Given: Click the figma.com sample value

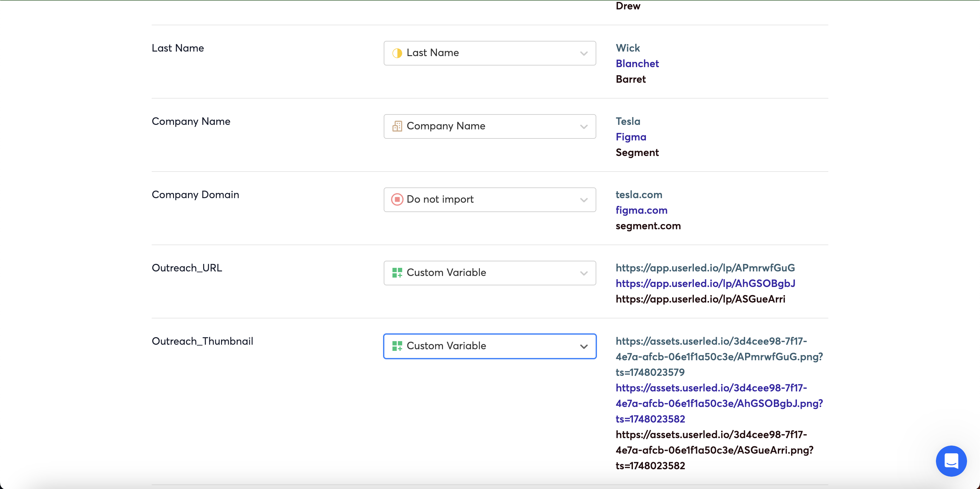Looking at the screenshot, I should point(641,210).
